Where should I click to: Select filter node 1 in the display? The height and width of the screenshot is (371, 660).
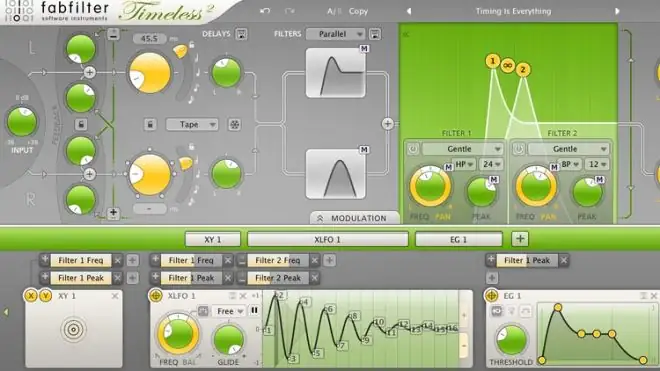pos(492,61)
